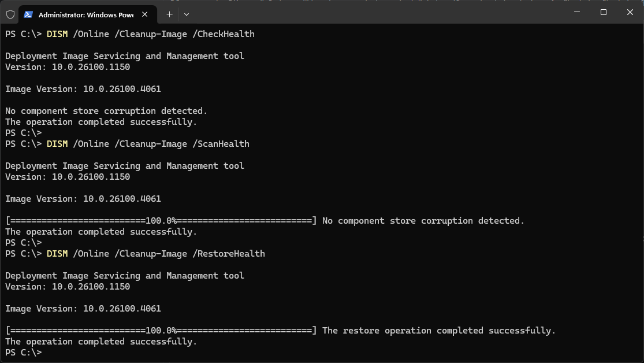The image size is (644, 363).
Task: Close the terminal window
Action: [630, 12]
